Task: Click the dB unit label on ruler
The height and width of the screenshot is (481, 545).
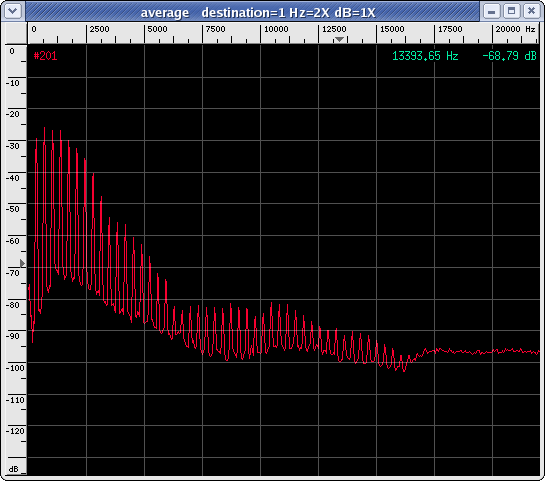Action: pyautogui.click(x=13, y=469)
